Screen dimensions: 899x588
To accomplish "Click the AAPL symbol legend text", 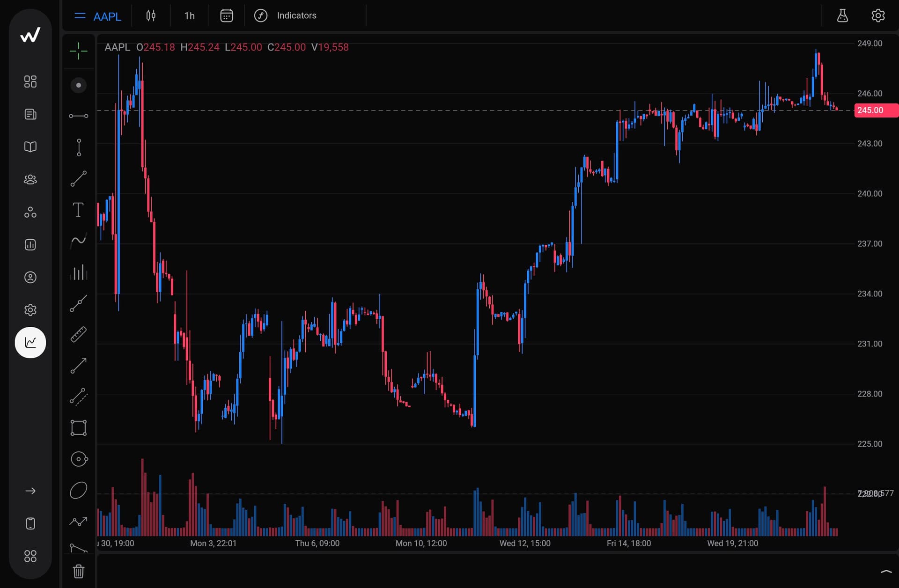I will pyautogui.click(x=117, y=47).
